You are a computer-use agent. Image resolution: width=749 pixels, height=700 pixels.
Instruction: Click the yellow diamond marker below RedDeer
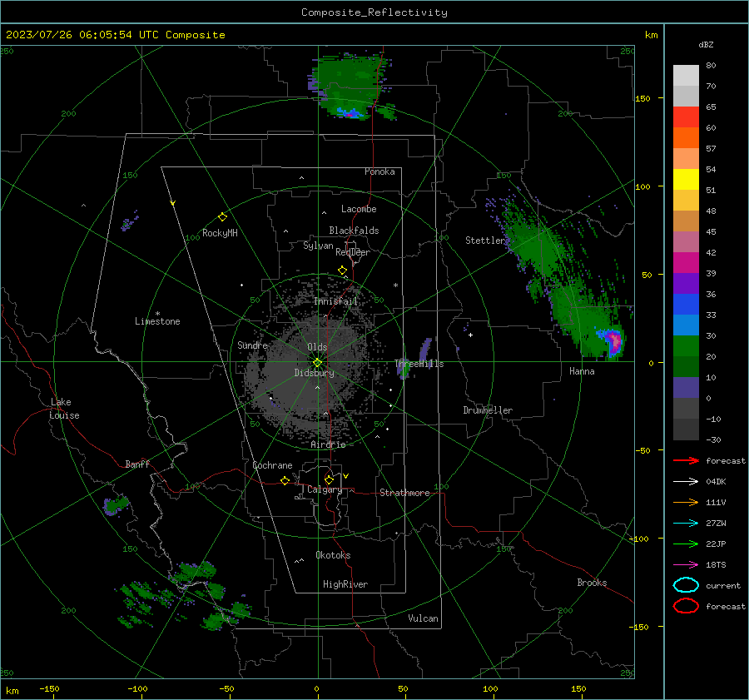343,271
